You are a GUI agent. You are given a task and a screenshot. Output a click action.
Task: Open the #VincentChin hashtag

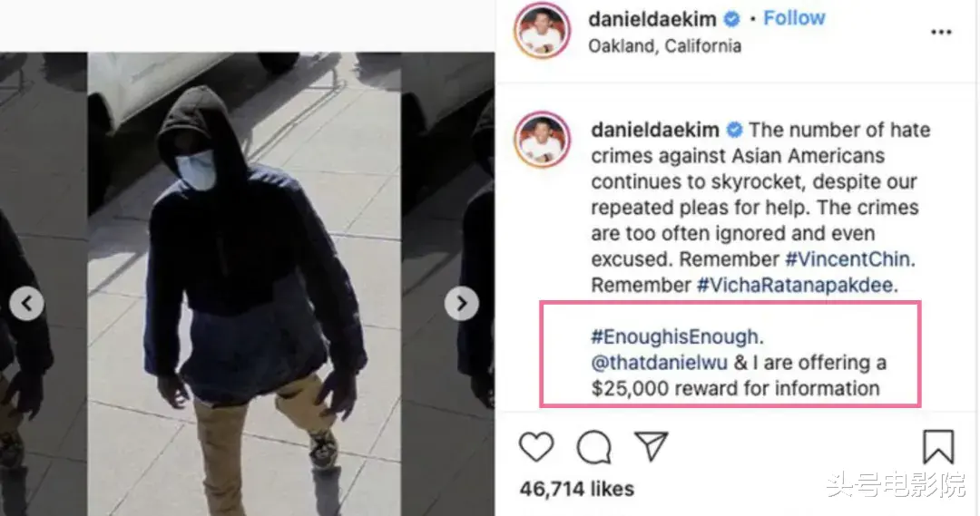[x=848, y=258]
